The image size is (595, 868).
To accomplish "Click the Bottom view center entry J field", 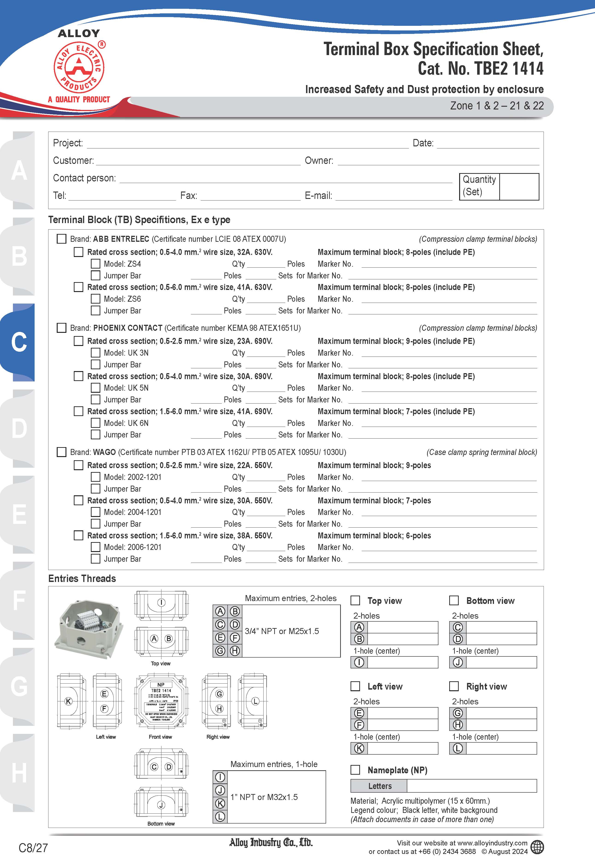I will (x=502, y=662).
